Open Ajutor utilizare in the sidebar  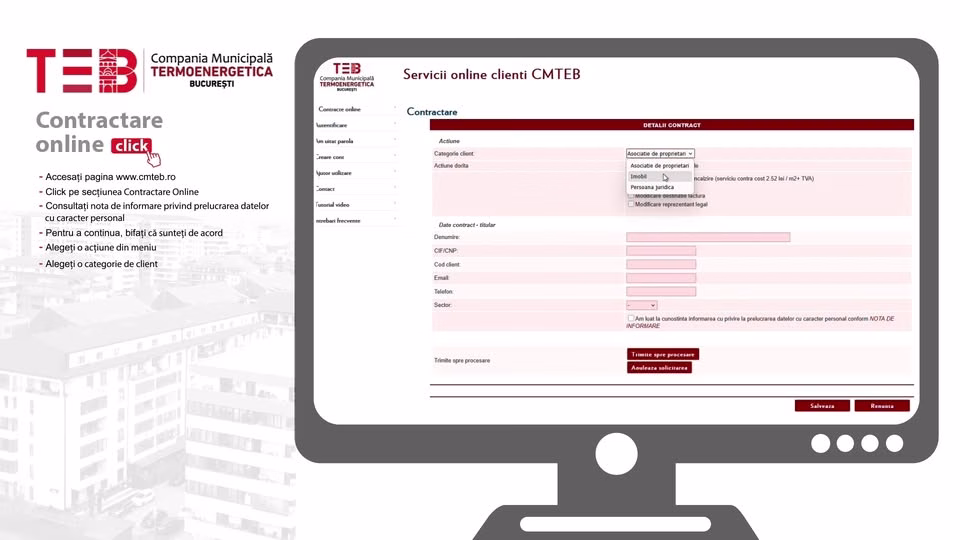pyautogui.click(x=334, y=173)
